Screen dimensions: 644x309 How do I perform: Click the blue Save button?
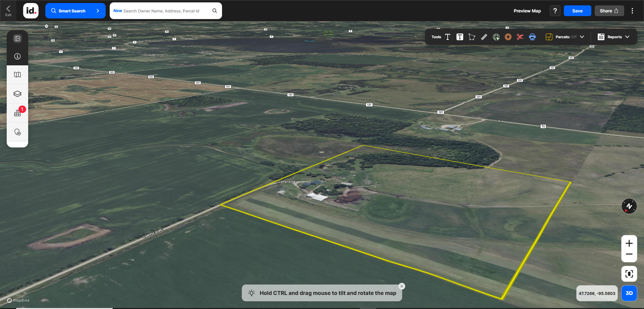[577, 11]
